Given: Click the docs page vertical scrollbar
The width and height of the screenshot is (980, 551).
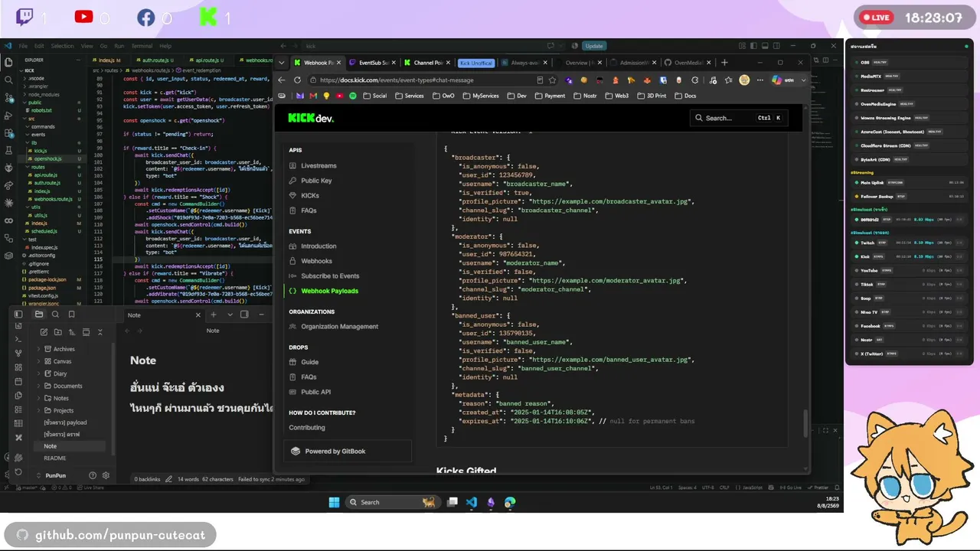Looking at the screenshot, I should [804, 423].
